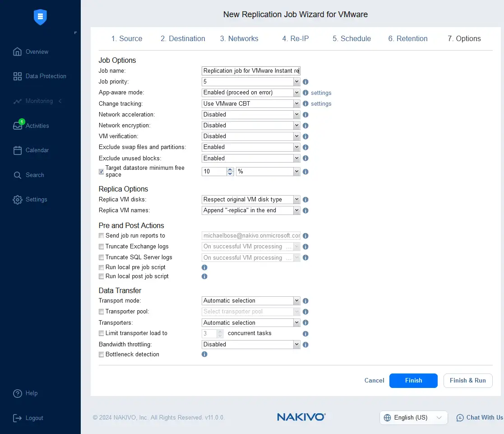Viewport: 504px width, 434px height.
Task: Increase the free space percentage stepper
Action: (x=230, y=169)
